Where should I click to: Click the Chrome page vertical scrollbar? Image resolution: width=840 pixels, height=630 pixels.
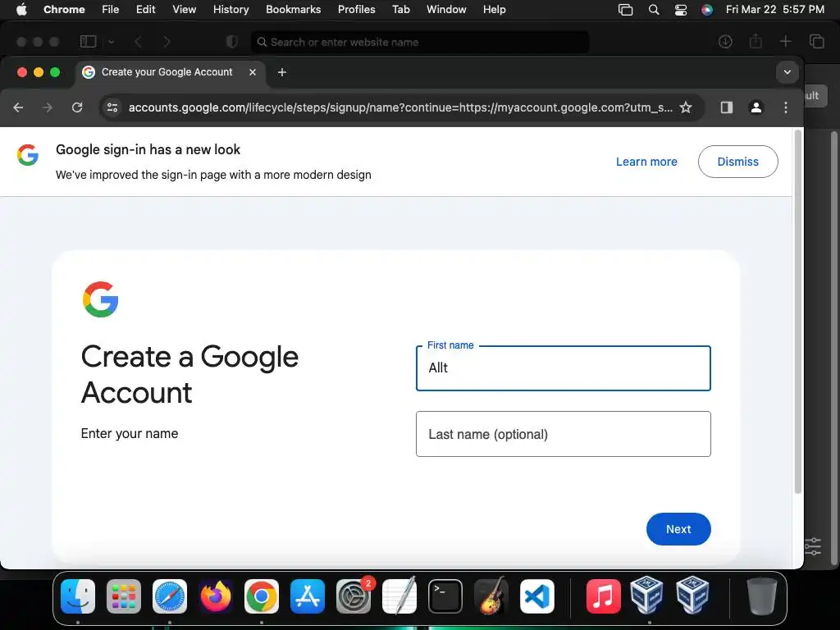tap(797, 312)
